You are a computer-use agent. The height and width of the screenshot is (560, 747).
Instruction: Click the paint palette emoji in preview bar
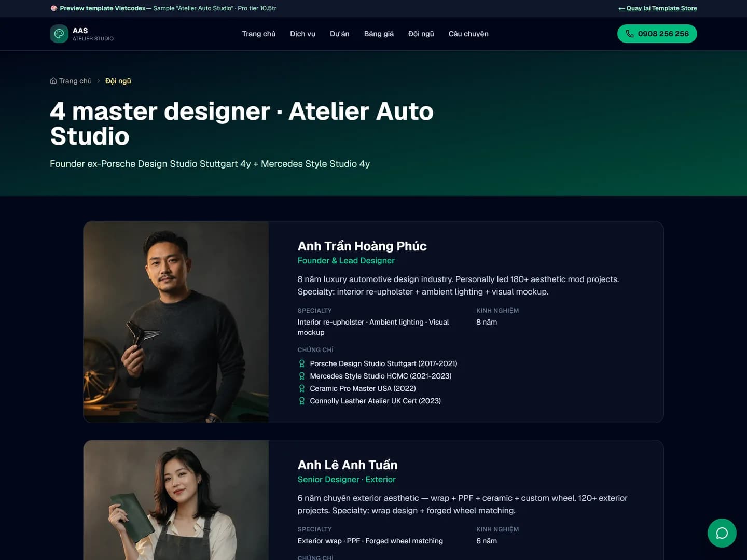tap(54, 8)
